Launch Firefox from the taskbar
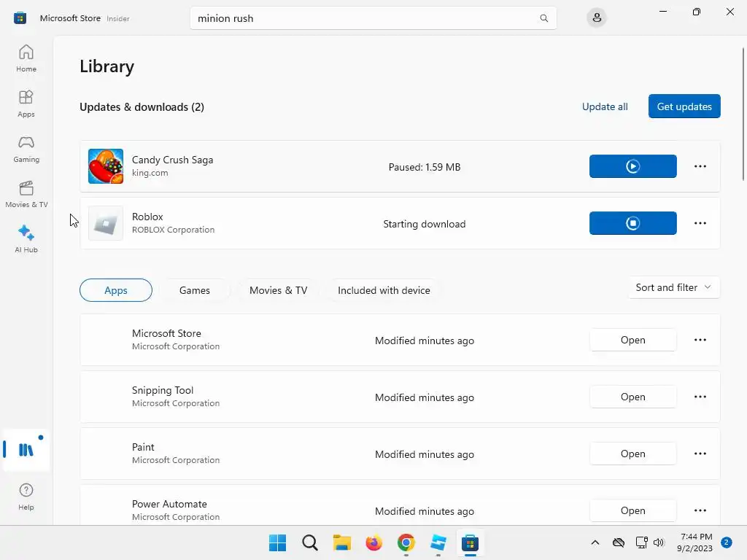 tap(374, 542)
